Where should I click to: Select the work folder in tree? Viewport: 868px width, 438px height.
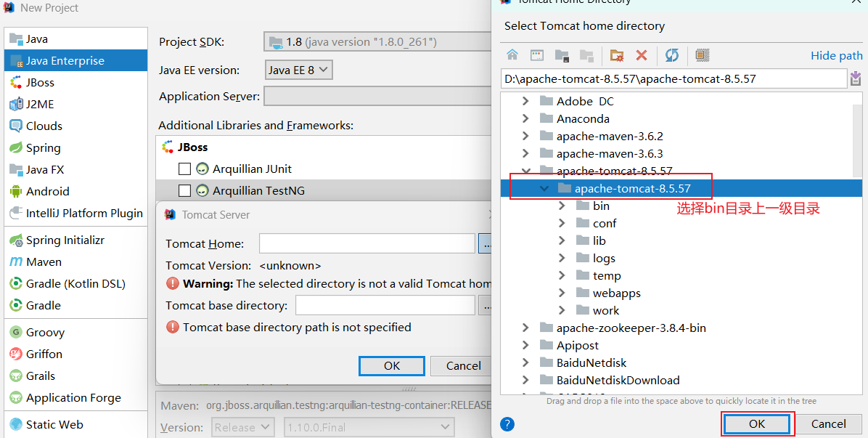click(x=605, y=311)
